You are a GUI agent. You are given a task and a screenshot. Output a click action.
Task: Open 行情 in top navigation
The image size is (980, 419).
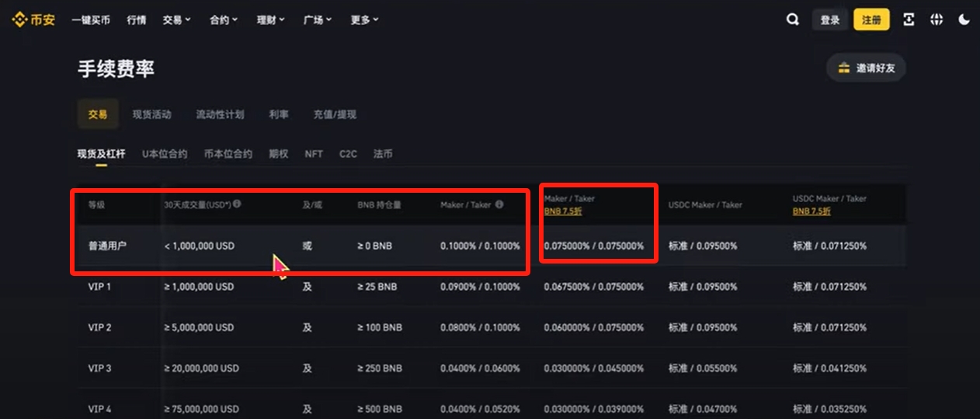[x=137, y=20]
